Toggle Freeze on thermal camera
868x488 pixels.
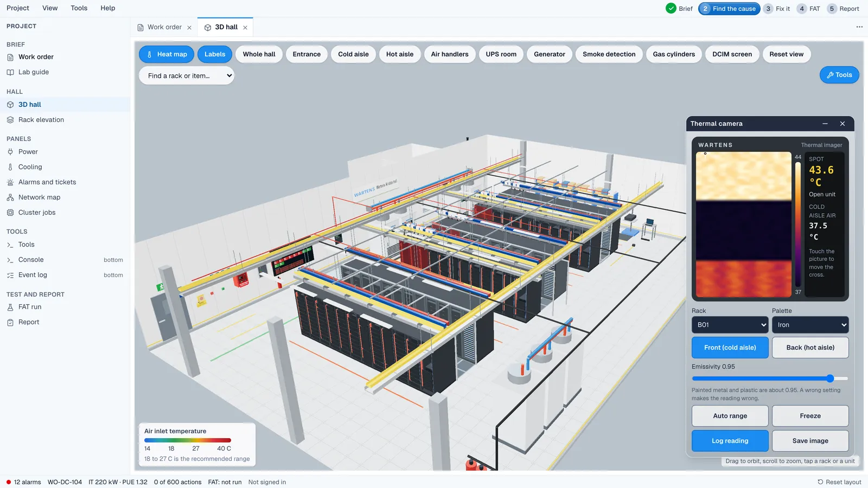[810, 416]
